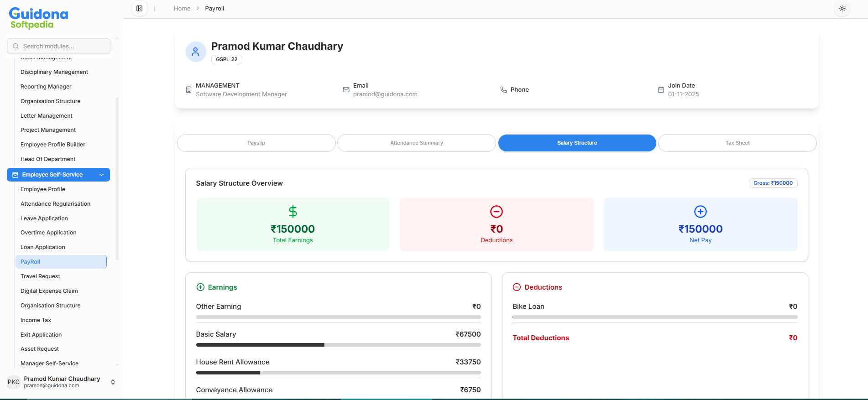The height and width of the screenshot is (400, 868).
Task: Open the Payslip tab
Action: click(x=256, y=143)
